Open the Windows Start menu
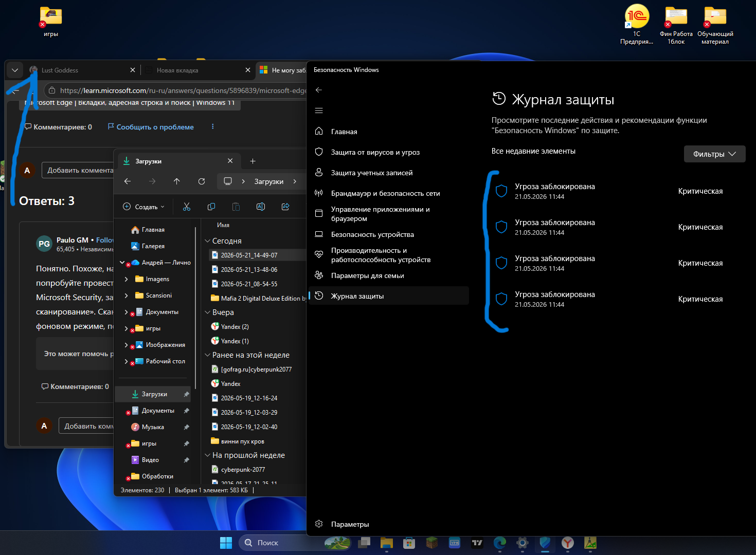This screenshot has height=555, width=756. 226,543
